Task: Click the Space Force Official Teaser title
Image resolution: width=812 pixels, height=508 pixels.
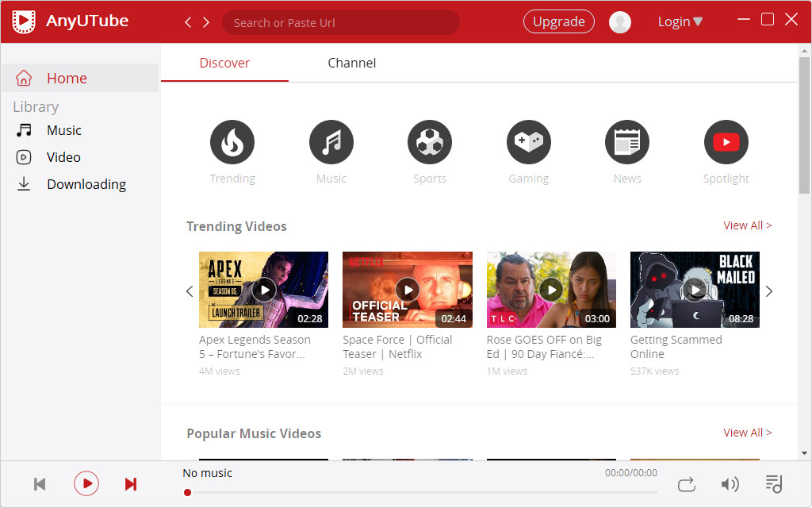Action: click(x=397, y=347)
